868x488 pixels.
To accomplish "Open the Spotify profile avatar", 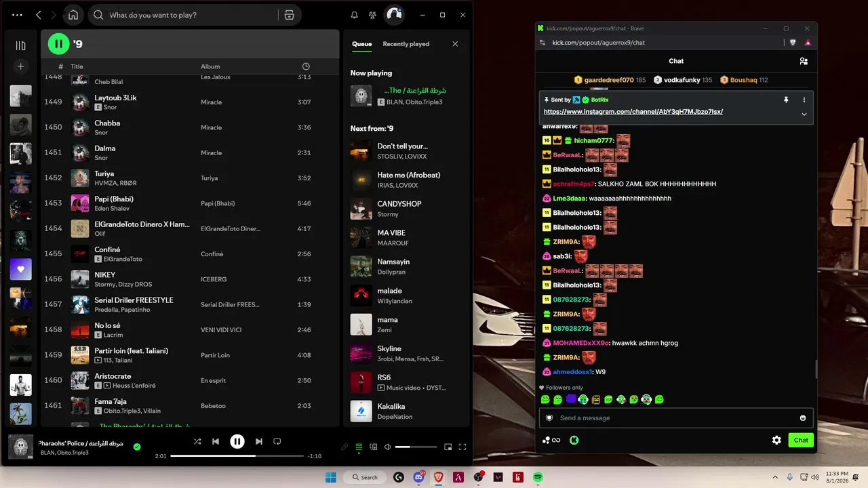I will [394, 15].
